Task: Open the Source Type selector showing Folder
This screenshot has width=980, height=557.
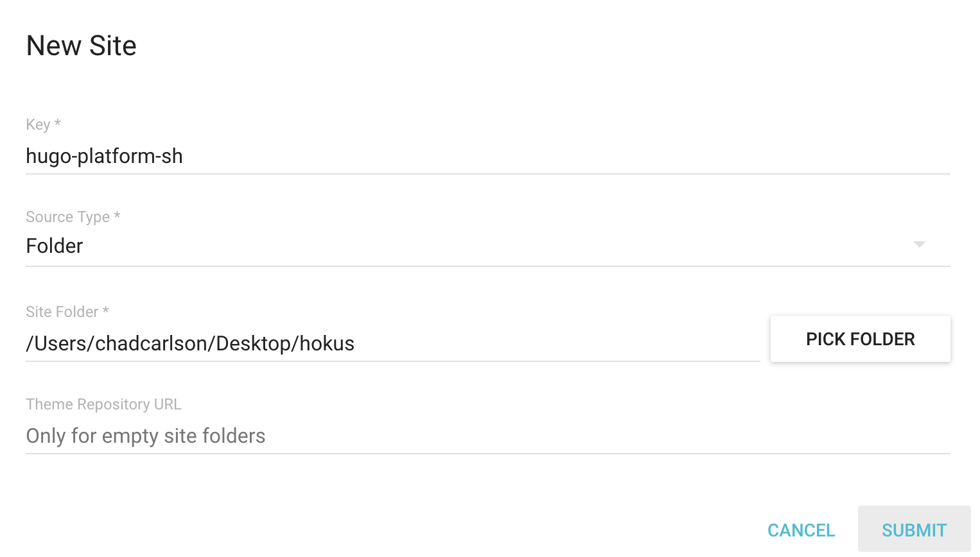Action: tap(450, 246)
